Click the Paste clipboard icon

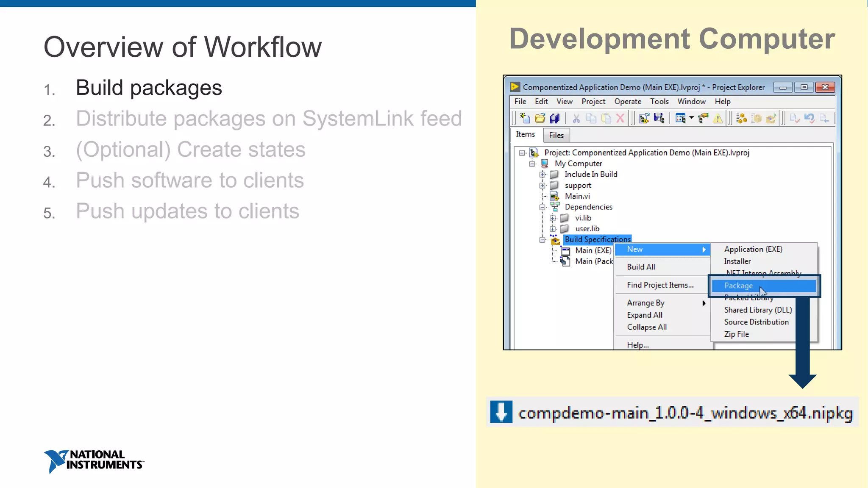pyautogui.click(x=606, y=118)
